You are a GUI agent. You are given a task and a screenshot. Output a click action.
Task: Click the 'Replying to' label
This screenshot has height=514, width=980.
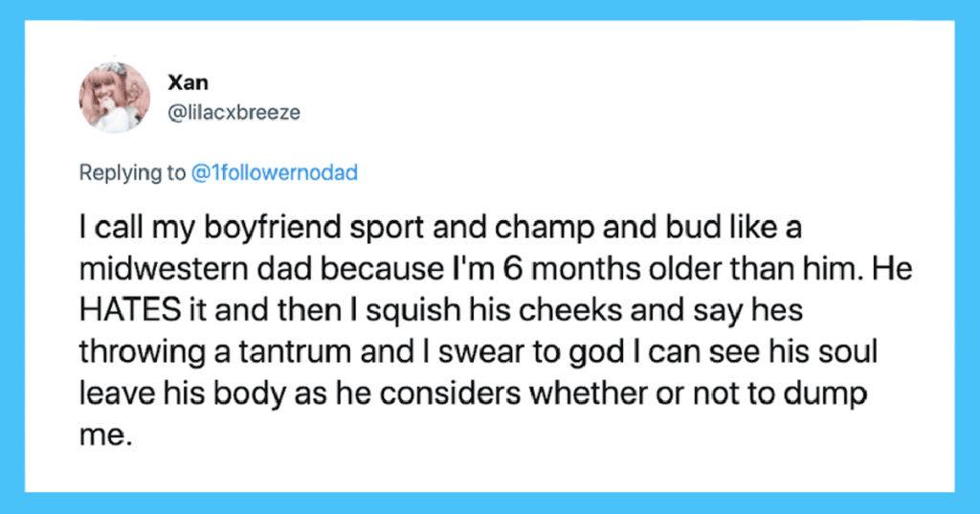(x=132, y=172)
